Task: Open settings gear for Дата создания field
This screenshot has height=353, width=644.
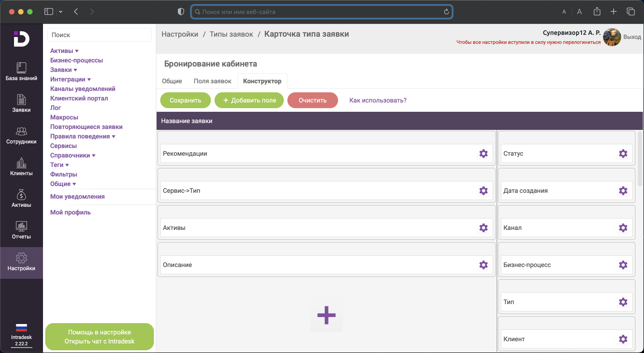Action: (623, 191)
